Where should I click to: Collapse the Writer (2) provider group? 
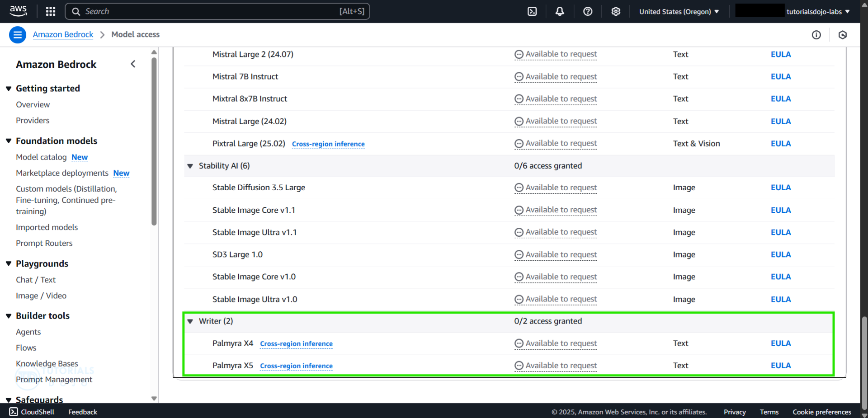tap(190, 321)
